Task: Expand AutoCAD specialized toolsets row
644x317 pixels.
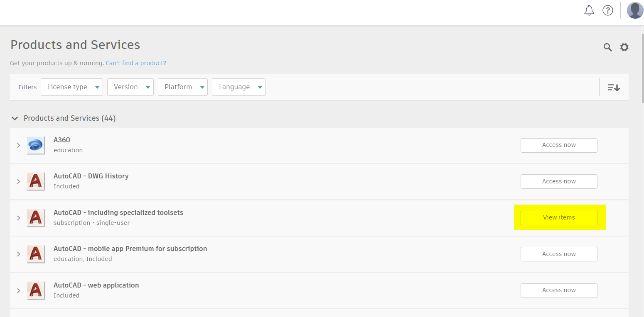Action: (18, 218)
